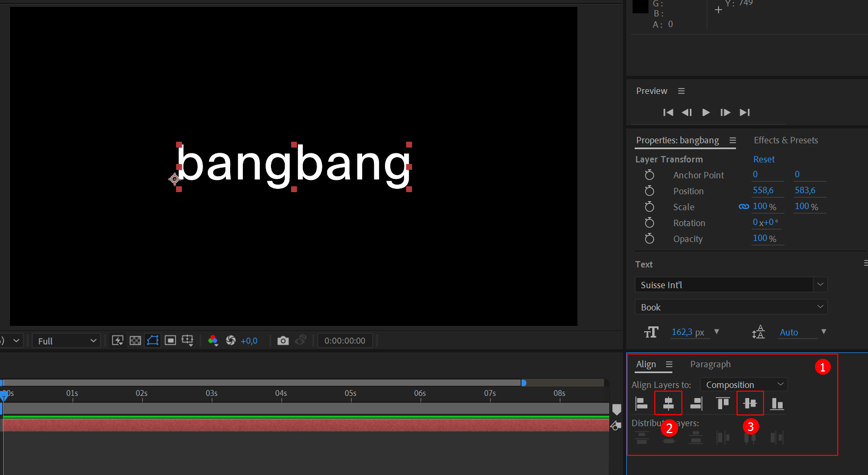
Task: Align layer horizontally to center
Action: pyautogui.click(x=668, y=403)
